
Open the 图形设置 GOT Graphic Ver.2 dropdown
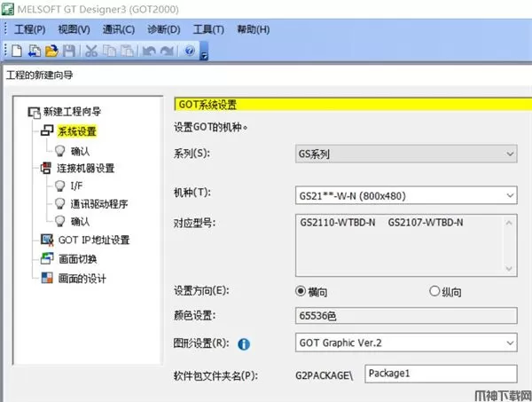tap(405, 342)
